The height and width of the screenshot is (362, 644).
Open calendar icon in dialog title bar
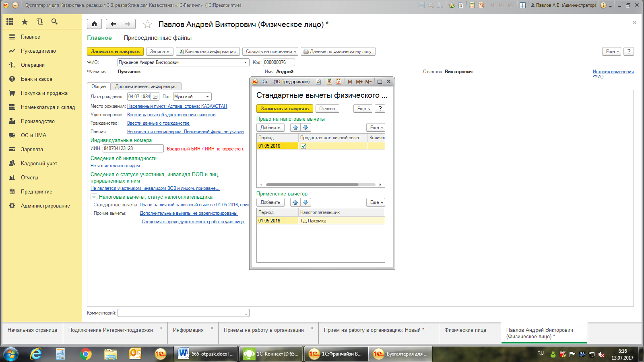pyautogui.click(x=339, y=82)
